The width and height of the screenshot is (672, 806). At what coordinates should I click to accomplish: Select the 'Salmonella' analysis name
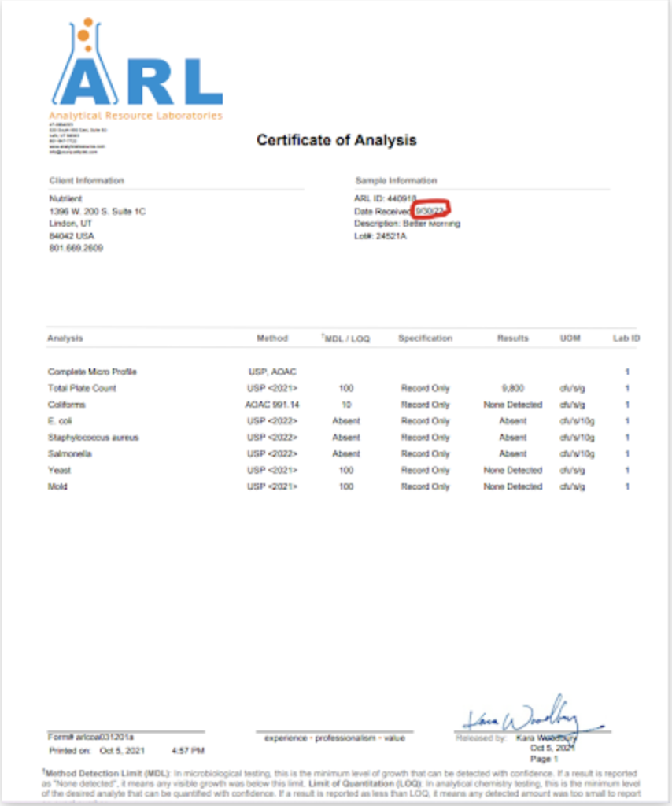click(x=70, y=453)
